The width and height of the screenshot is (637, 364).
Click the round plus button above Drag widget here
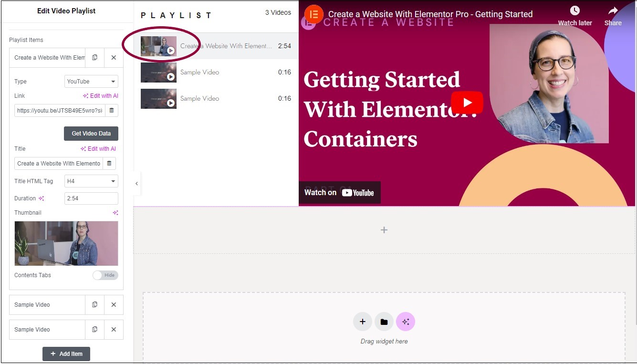363,322
